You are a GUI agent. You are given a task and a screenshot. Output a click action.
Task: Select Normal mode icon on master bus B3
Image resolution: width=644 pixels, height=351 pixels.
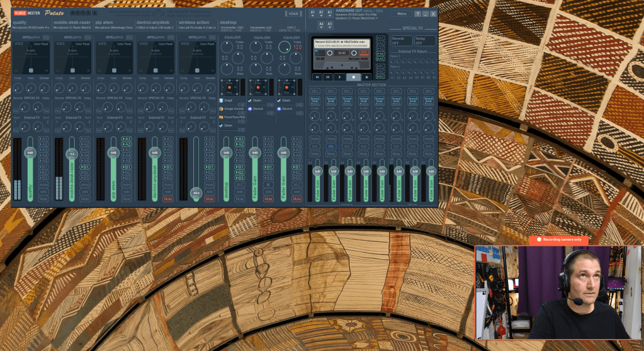pos(428,100)
